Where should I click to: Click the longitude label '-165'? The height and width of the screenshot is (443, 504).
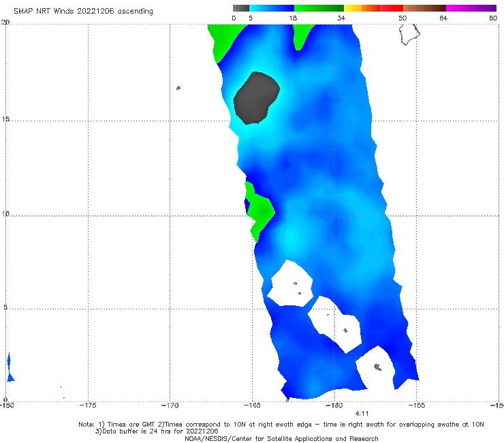point(252,406)
